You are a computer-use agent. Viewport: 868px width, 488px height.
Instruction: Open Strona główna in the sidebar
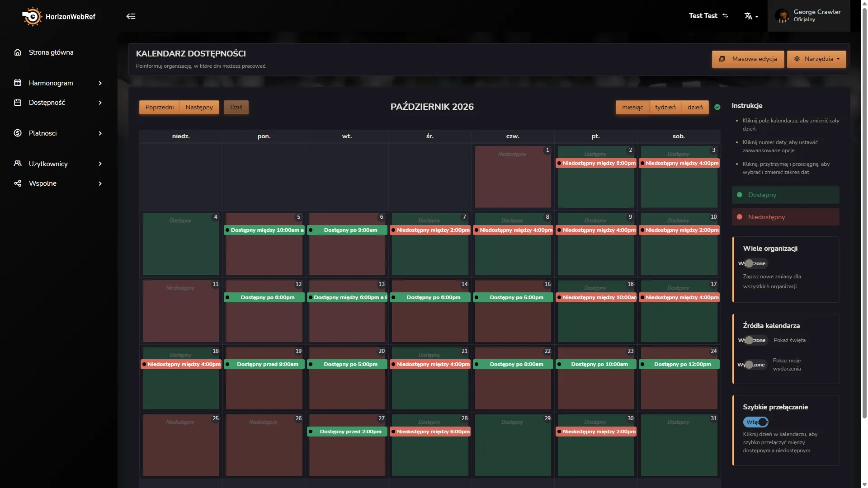point(51,52)
